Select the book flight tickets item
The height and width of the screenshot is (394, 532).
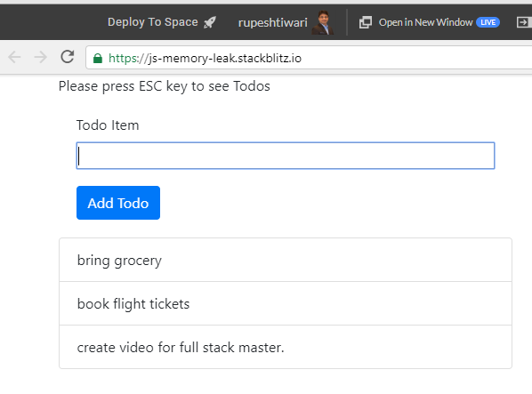coord(286,303)
